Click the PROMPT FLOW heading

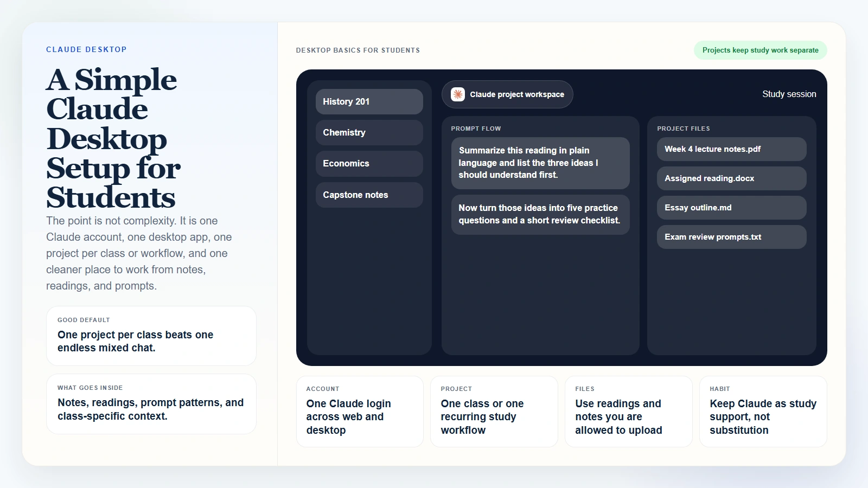pyautogui.click(x=476, y=129)
